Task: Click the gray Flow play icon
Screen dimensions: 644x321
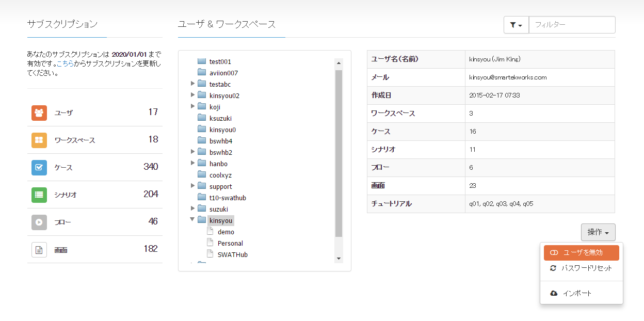Action: pos(39,222)
